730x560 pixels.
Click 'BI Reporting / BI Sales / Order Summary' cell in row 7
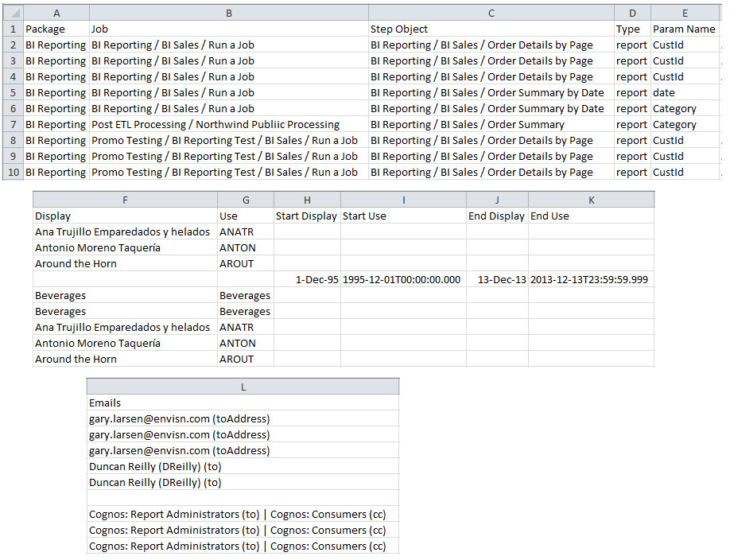(x=491, y=124)
